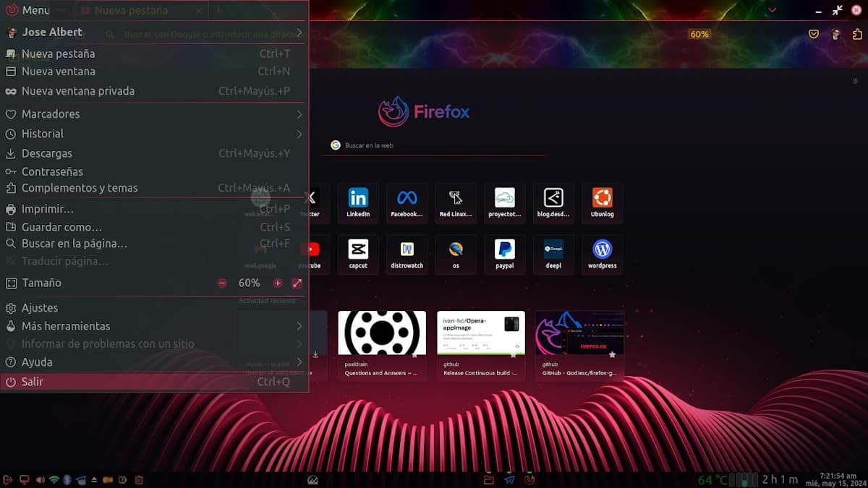Screen dimensions: 868x488
Task: Open the capcut shortcut tile
Action: pyautogui.click(x=358, y=254)
